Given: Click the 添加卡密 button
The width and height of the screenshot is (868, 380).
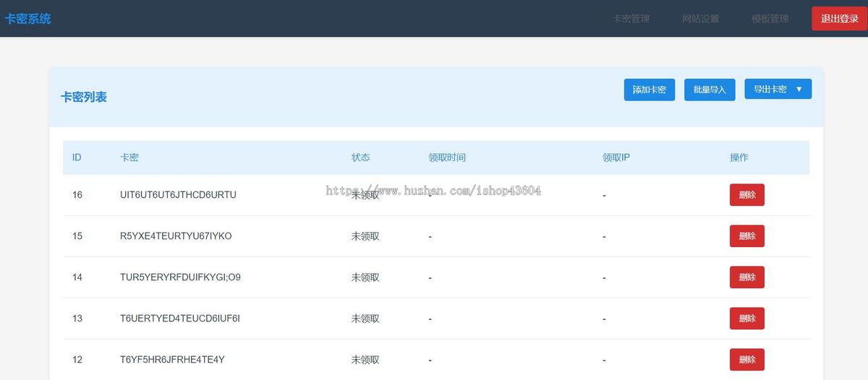Looking at the screenshot, I should point(649,90).
